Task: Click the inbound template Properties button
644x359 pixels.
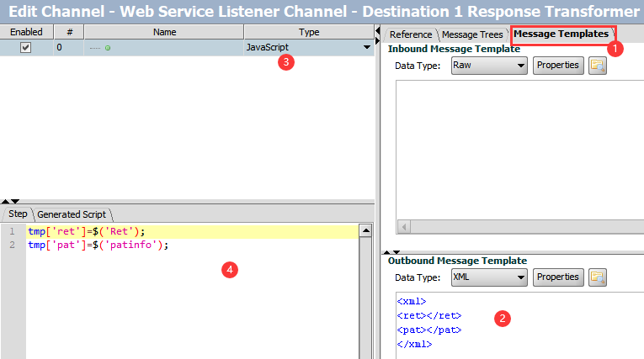Action: (x=558, y=66)
